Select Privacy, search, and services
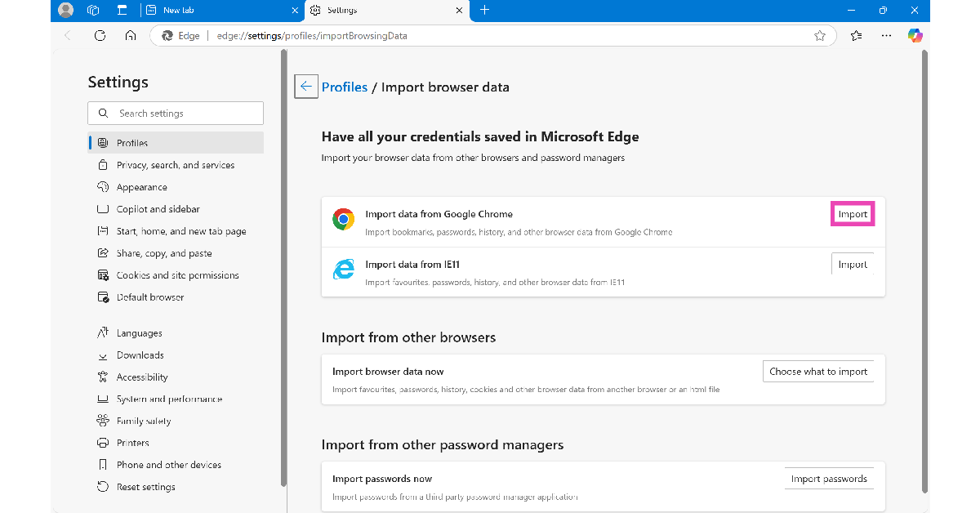This screenshot has width=980, height=513. (176, 165)
